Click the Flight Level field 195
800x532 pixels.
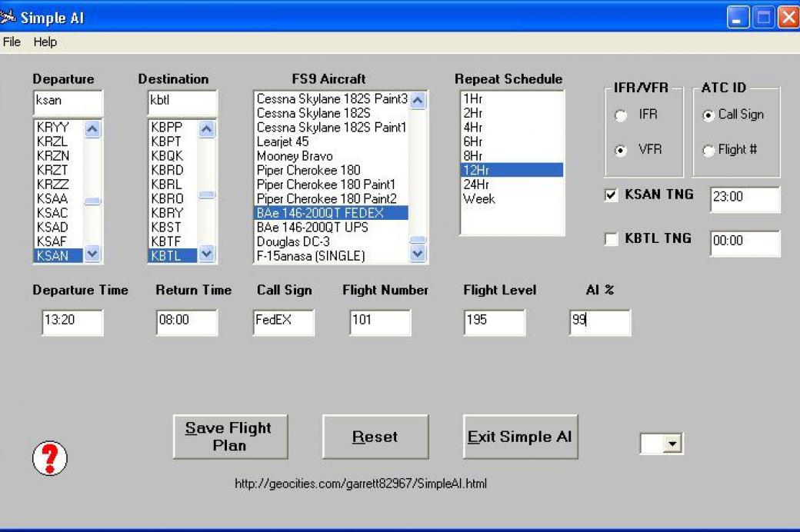tap(495, 322)
